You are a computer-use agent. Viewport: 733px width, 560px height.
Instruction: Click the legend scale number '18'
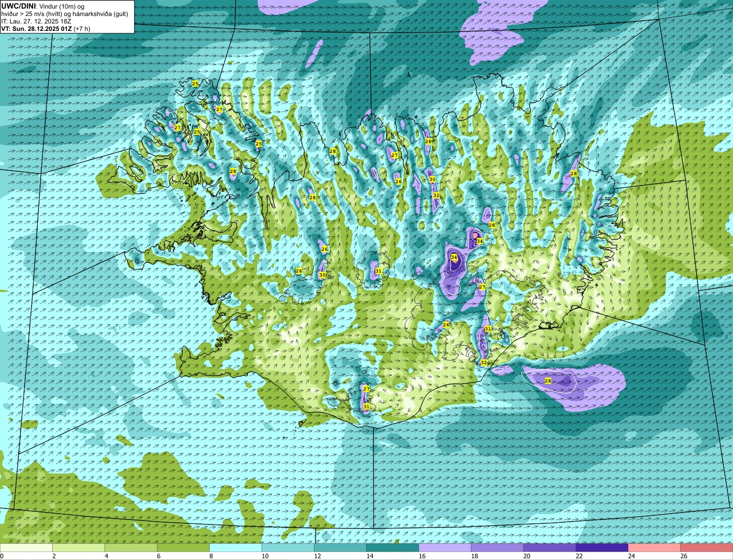pos(474,556)
